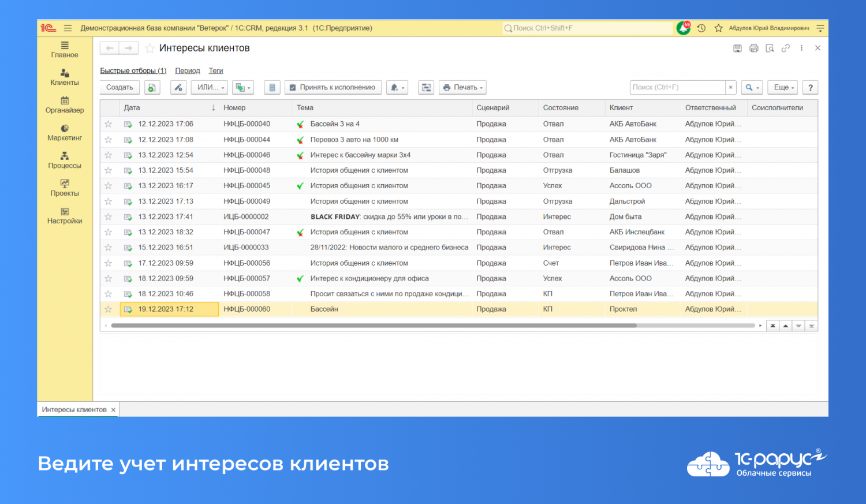Open the notifications bell with badge 59

684,28
